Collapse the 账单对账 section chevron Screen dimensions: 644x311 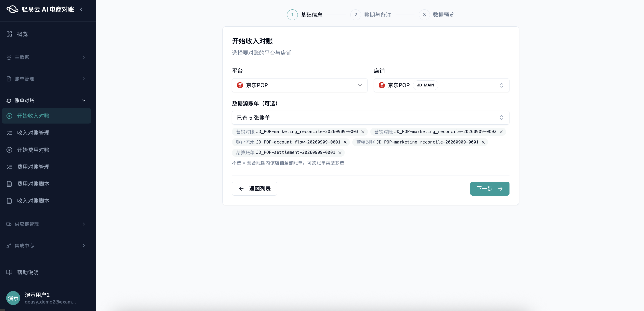(84, 101)
